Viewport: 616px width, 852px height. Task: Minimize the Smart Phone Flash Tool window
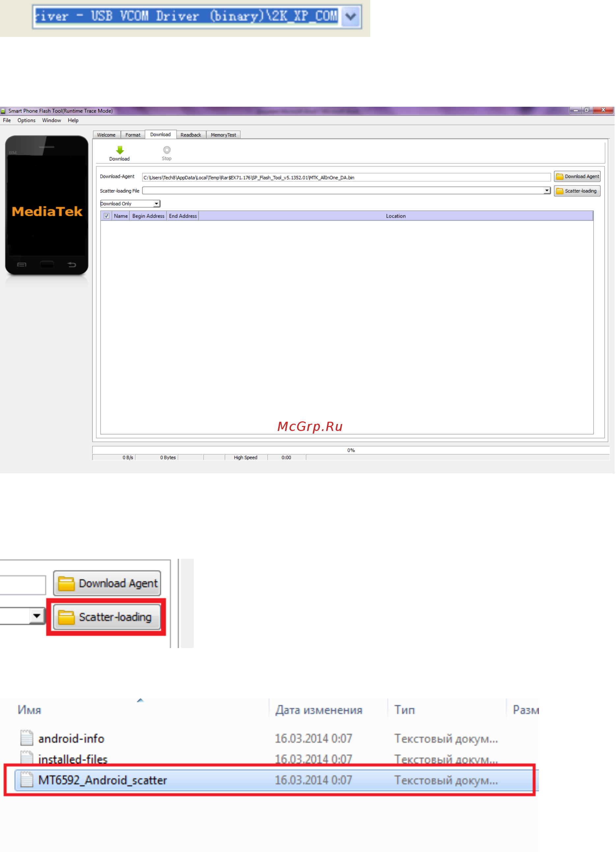click(x=575, y=110)
